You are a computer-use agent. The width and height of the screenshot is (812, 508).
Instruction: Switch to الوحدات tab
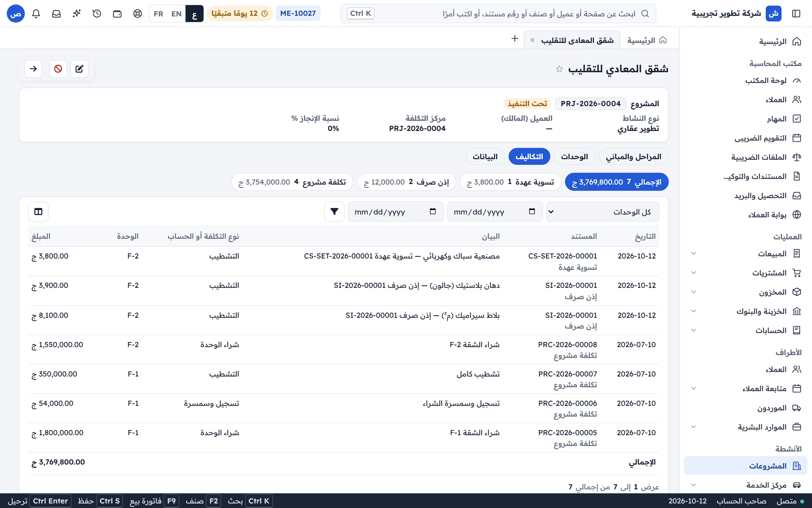point(574,156)
